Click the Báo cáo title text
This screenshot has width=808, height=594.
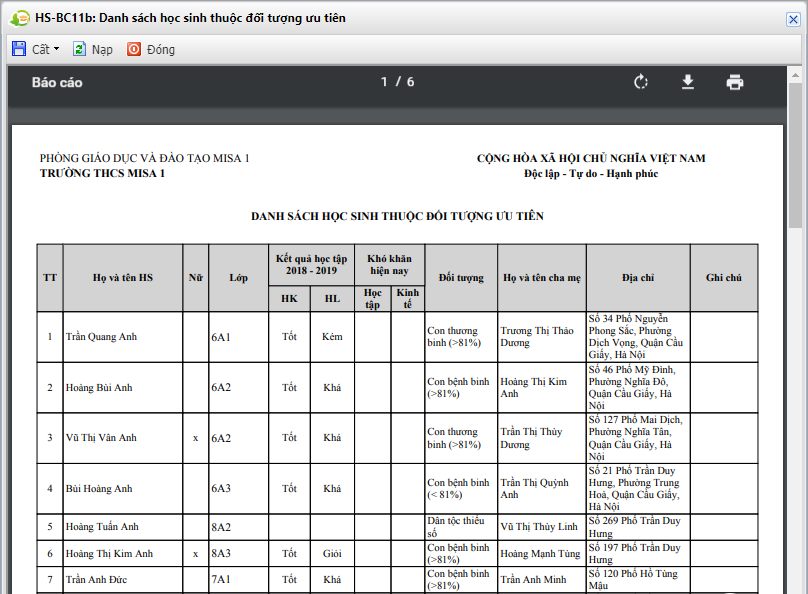pos(57,82)
